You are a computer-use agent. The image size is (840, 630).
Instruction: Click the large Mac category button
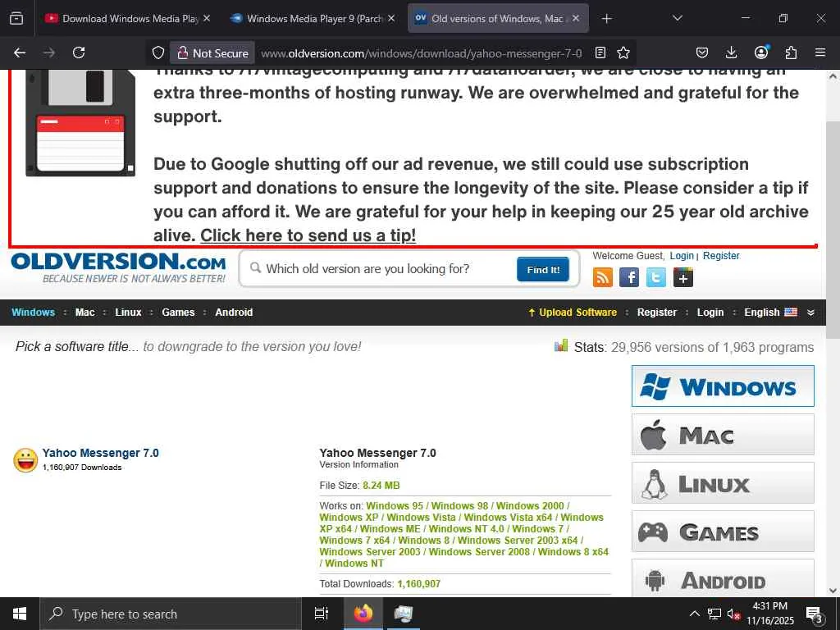[x=723, y=435]
